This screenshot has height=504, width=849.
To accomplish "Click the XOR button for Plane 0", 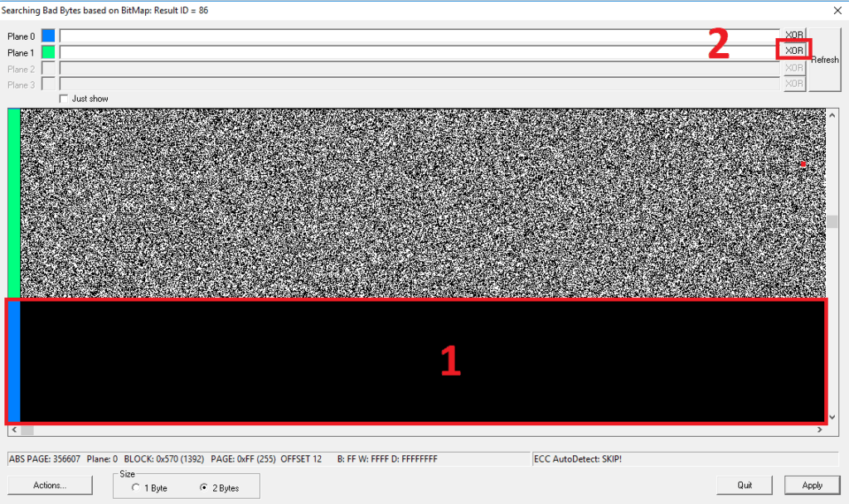I will (794, 34).
